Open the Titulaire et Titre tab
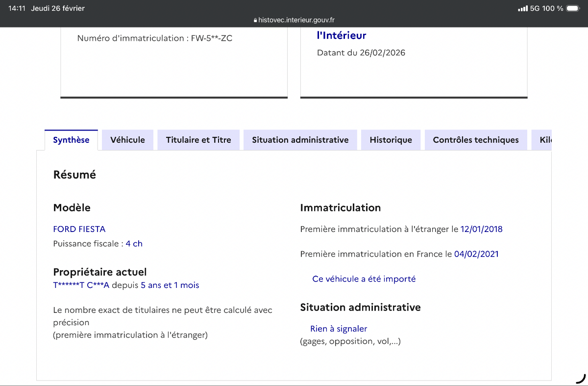Viewport: 588px width, 386px height. tap(198, 140)
